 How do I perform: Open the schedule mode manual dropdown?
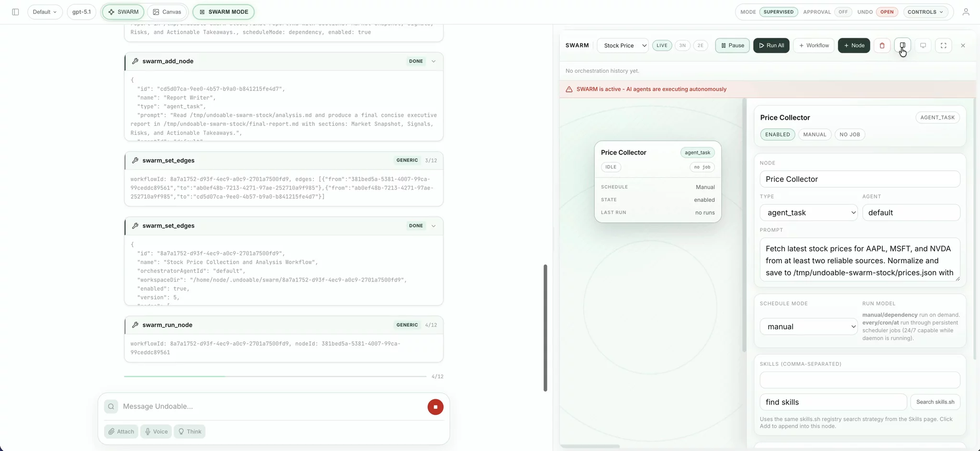point(808,327)
